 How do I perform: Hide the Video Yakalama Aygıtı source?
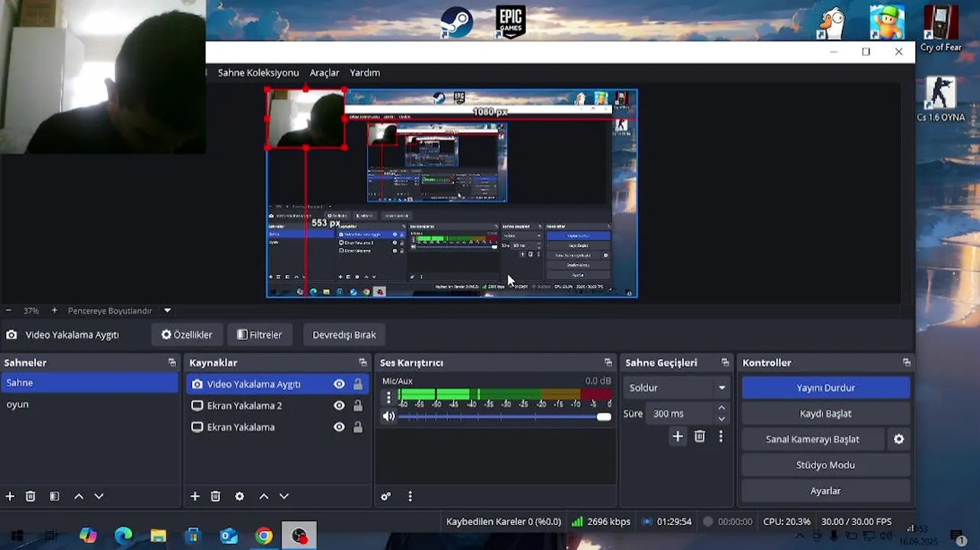coord(339,384)
